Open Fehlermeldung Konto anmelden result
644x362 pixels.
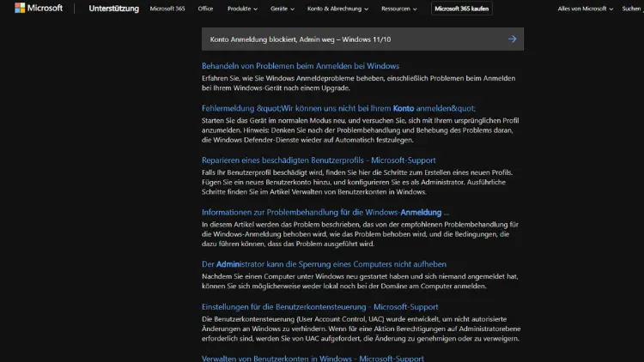tap(338, 108)
